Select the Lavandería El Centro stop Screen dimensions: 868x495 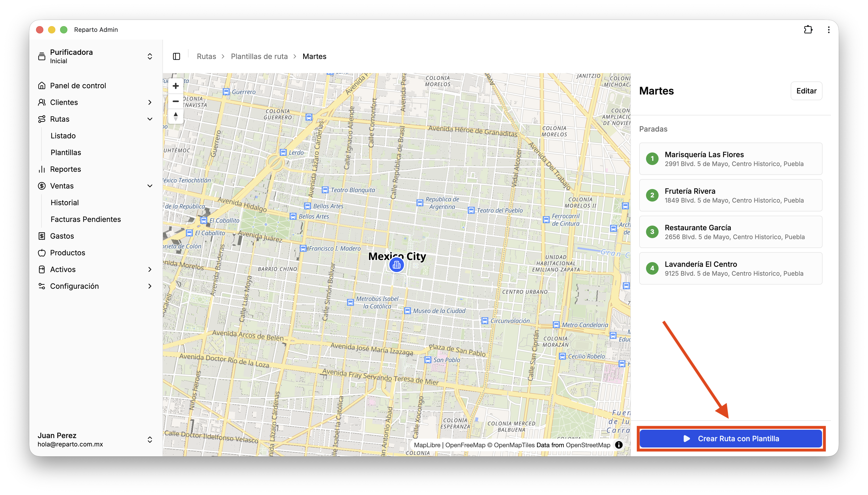tap(731, 269)
